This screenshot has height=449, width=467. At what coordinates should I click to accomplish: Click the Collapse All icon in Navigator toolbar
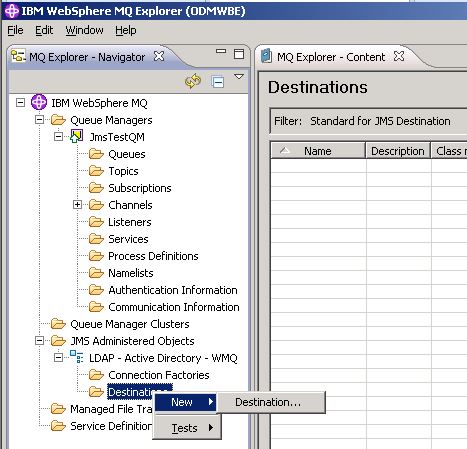point(218,82)
